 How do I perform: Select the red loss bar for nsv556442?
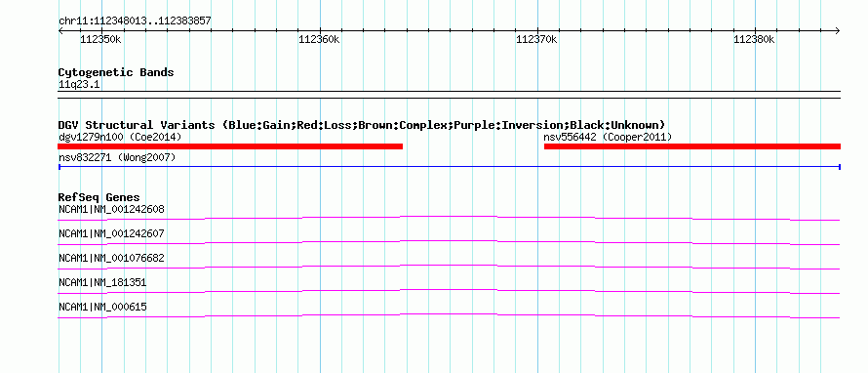click(x=692, y=146)
